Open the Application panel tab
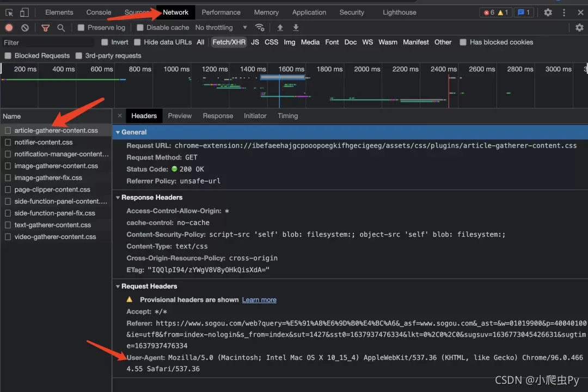This screenshot has height=392, width=588. 309,13
